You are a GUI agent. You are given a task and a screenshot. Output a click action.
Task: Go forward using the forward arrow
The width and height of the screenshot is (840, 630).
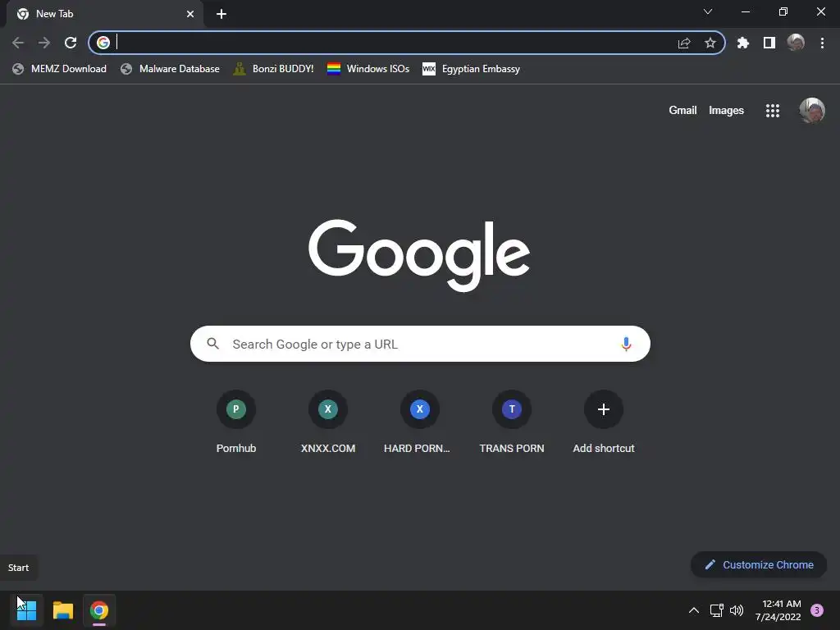tap(44, 43)
